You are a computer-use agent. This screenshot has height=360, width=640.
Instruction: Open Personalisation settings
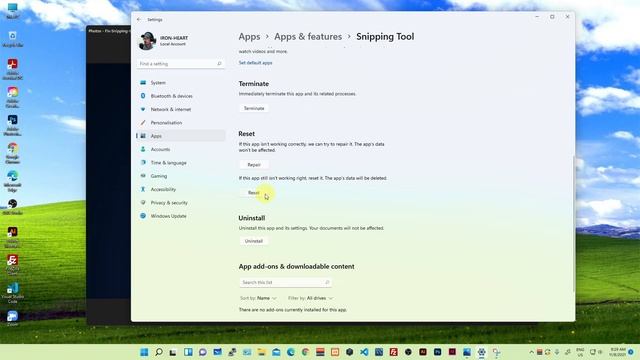pos(181,122)
